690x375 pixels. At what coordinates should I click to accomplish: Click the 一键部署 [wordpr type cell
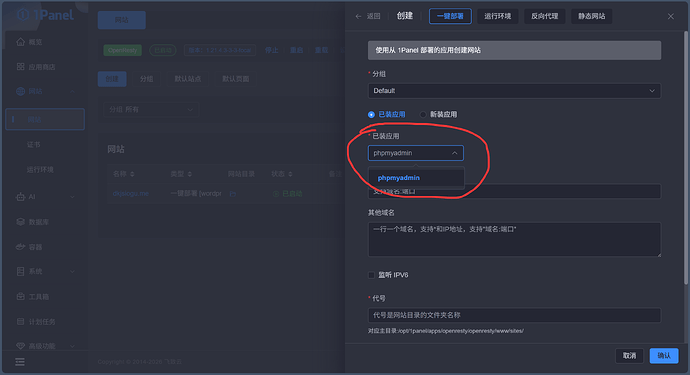tap(196, 194)
